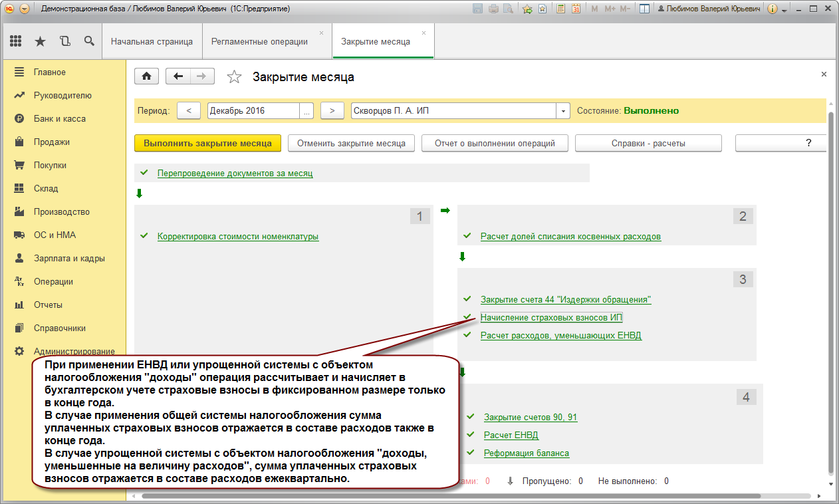Open the calculator icon in title bar
The width and height of the screenshot is (839, 504).
click(561, 9)
